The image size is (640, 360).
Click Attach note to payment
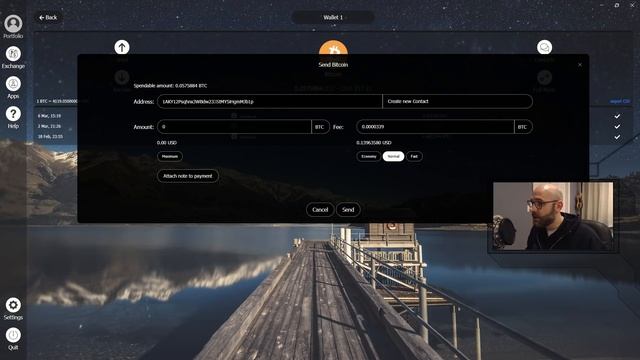point(188,176)
